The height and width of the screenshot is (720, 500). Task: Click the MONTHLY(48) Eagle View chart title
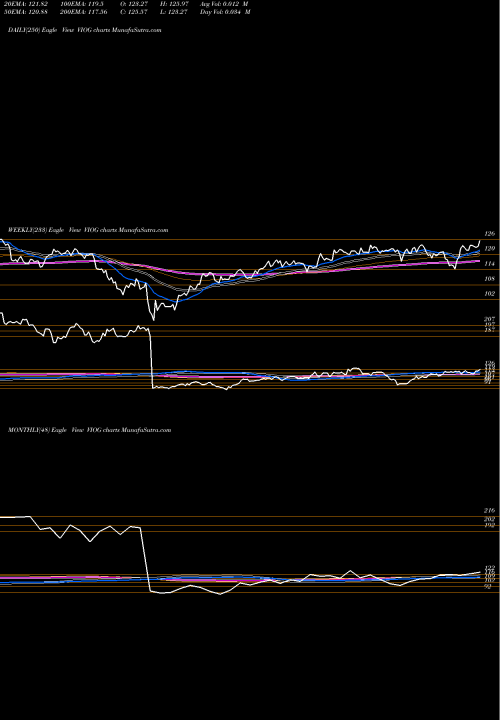[90, 430]
